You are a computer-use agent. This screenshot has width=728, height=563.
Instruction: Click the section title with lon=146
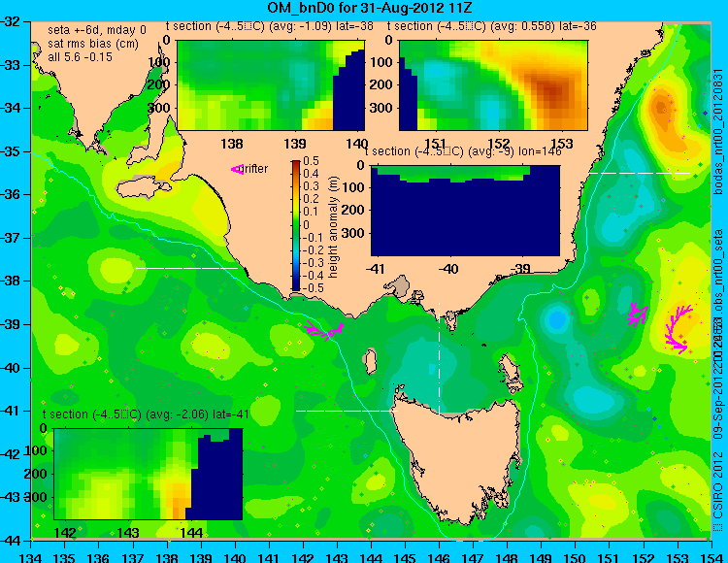click(463, 151)
